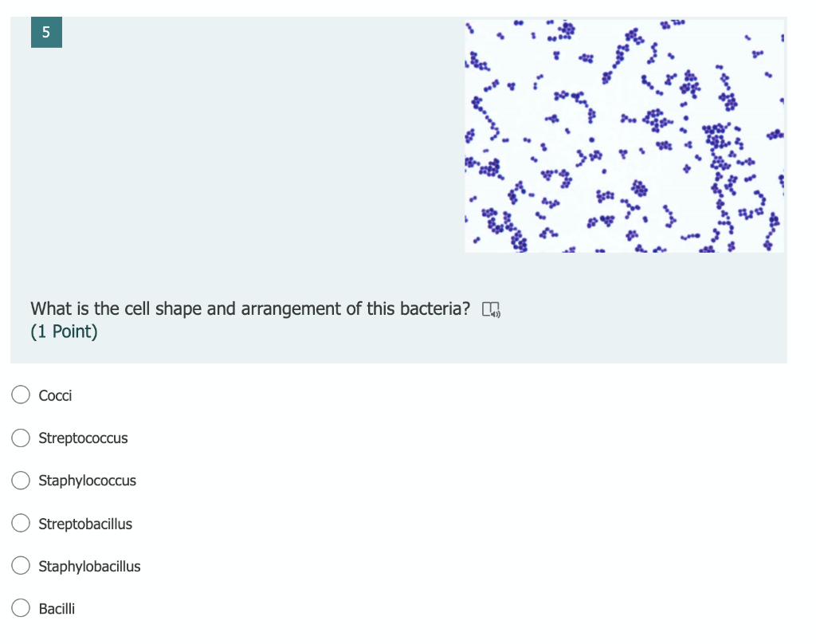Click the question text about cell shape
The height and width of the screenshot is (644, 816).
click(x=250, y=308)
